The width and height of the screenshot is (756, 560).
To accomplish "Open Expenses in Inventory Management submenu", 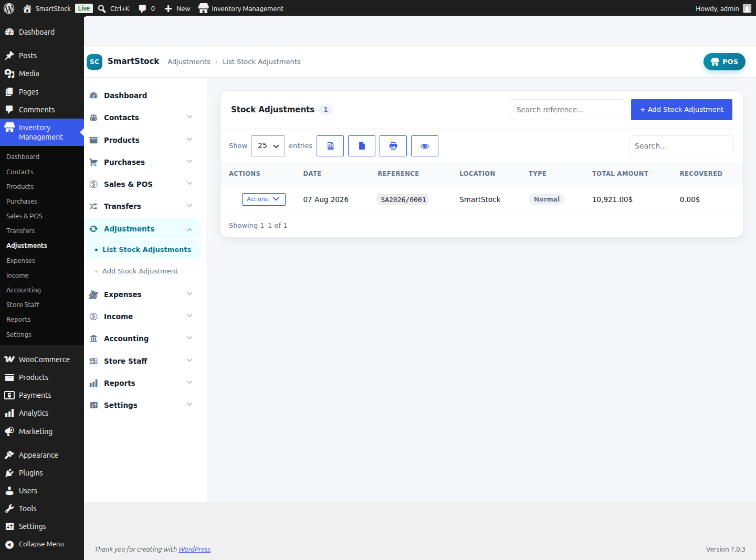I will 42,261.
